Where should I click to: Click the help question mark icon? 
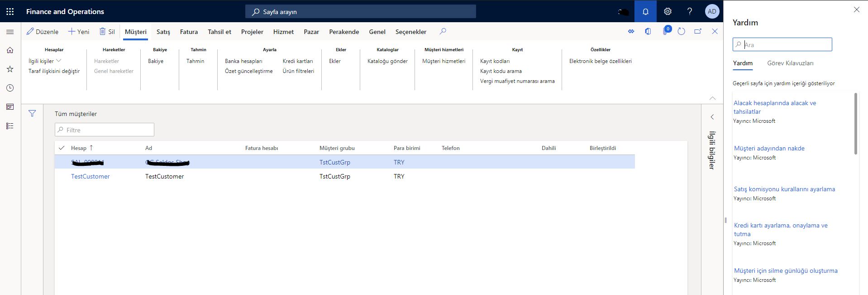click(x=690, y=11)
